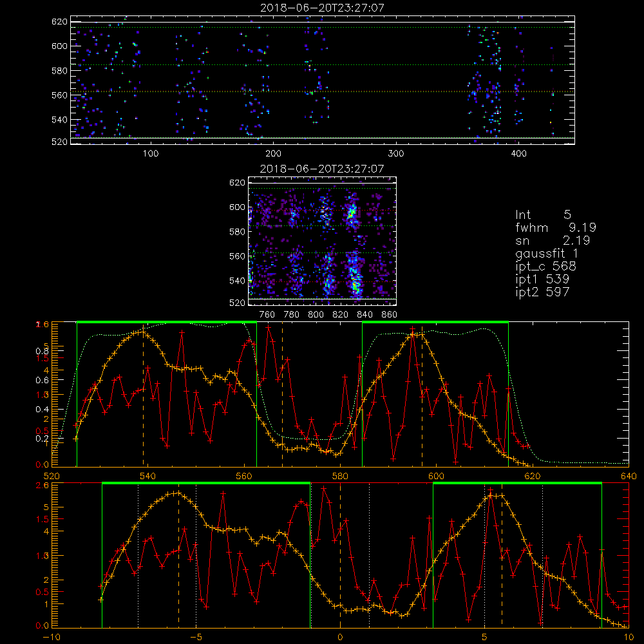Click x-axis label 860 under the middle image
The image size is (644, 644).
click(390, 315)
